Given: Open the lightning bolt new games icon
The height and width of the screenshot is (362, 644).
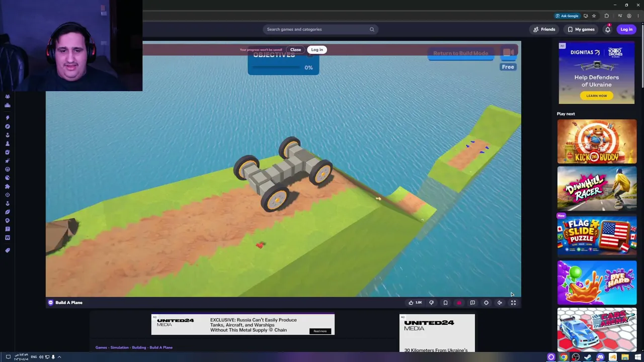Looking at the screenshot, I should [x=8, y=118].
